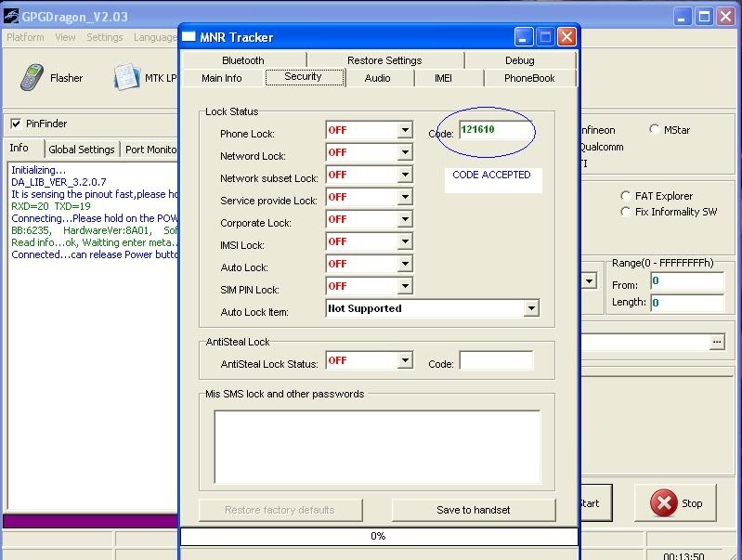Click the Start button in GPGDragon
Image resolution: width=742 pixels, height=560 pixels.
coord(596,502)
